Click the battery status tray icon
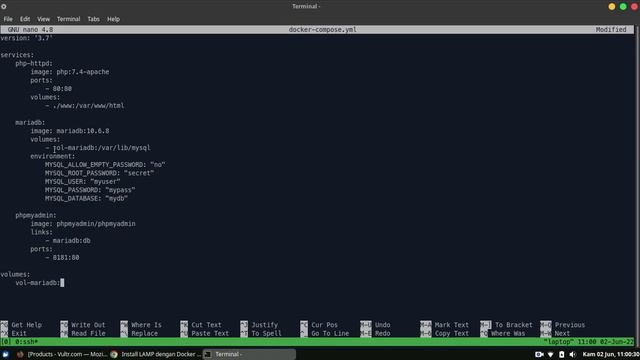640x360 pixels. coord(562,354)
